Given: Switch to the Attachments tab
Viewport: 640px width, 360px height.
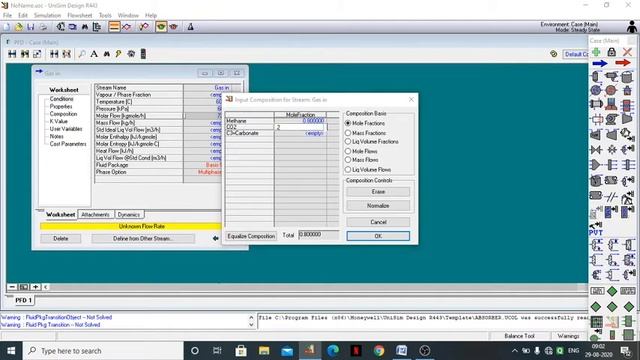Looking at the screenshot, I should pos(95,214).
